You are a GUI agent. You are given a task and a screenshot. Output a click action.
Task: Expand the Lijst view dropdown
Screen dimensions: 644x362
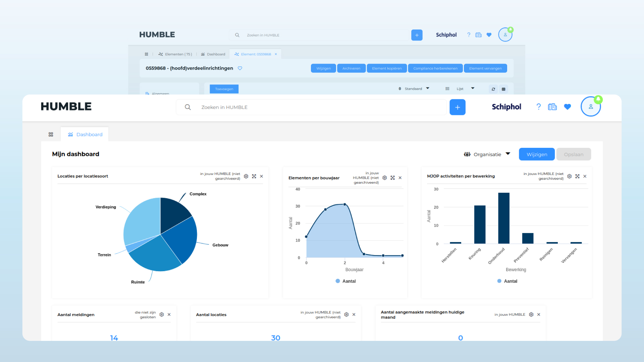pos(460,89)
